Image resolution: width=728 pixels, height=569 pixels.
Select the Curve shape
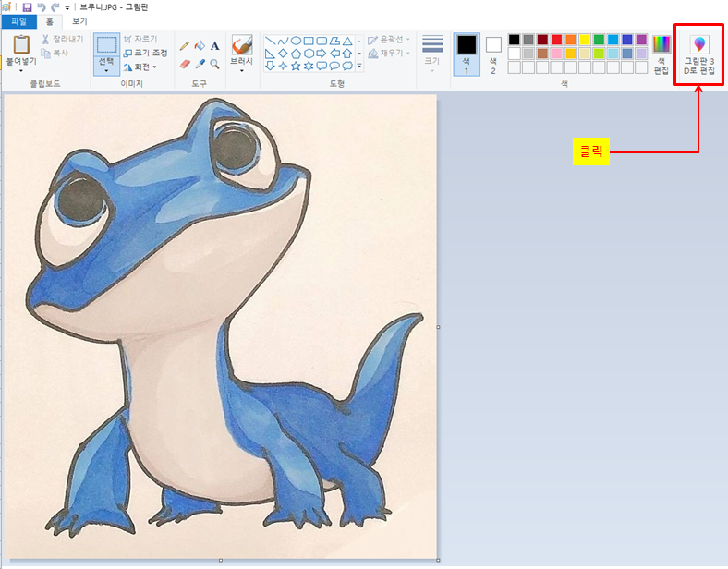[283, 41]
